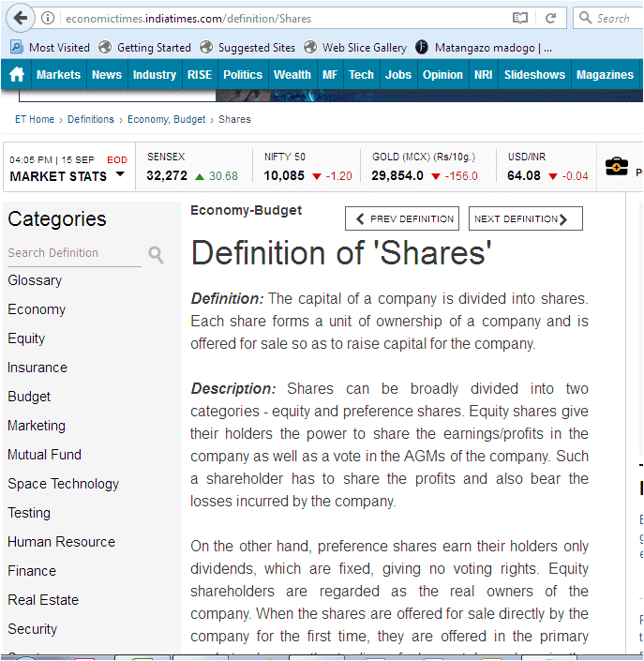Click the 'Definition of Shares' title
This screenshot has width=644, height=661.
click(x=341, y=253)
